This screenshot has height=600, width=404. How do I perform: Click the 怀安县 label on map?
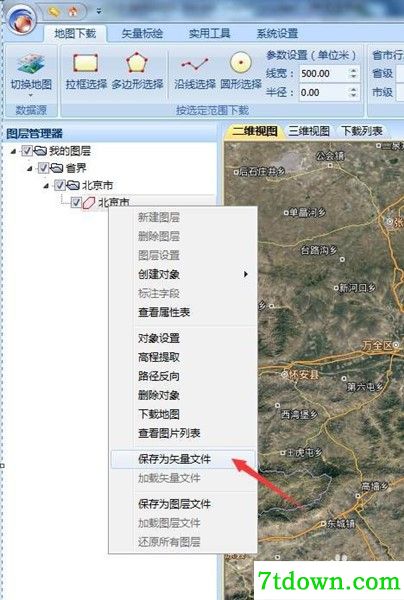[303, 374]
